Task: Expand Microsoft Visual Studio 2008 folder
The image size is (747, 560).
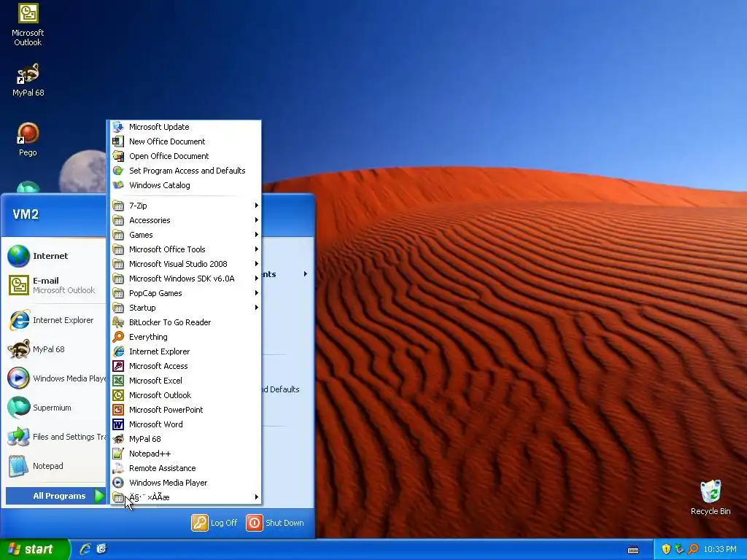Action: 185,264
